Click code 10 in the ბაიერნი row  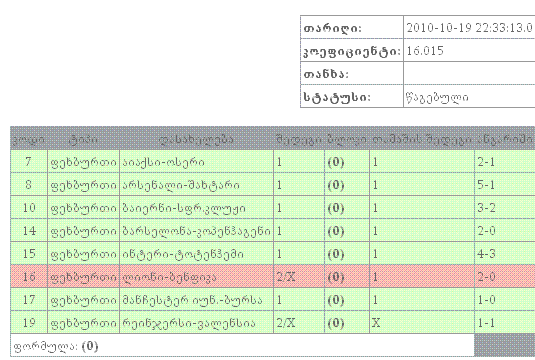pyautogui.click(x=29, y=208)
